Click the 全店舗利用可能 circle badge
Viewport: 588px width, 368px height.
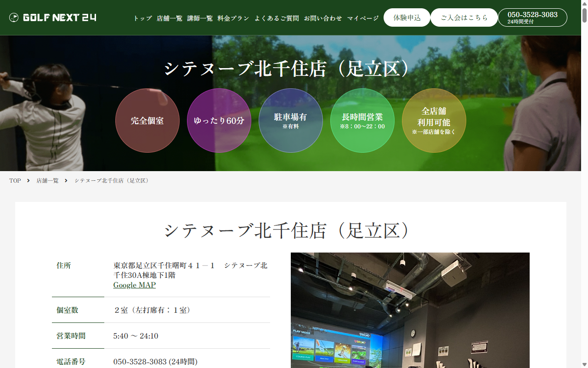[x=434, y=121]
